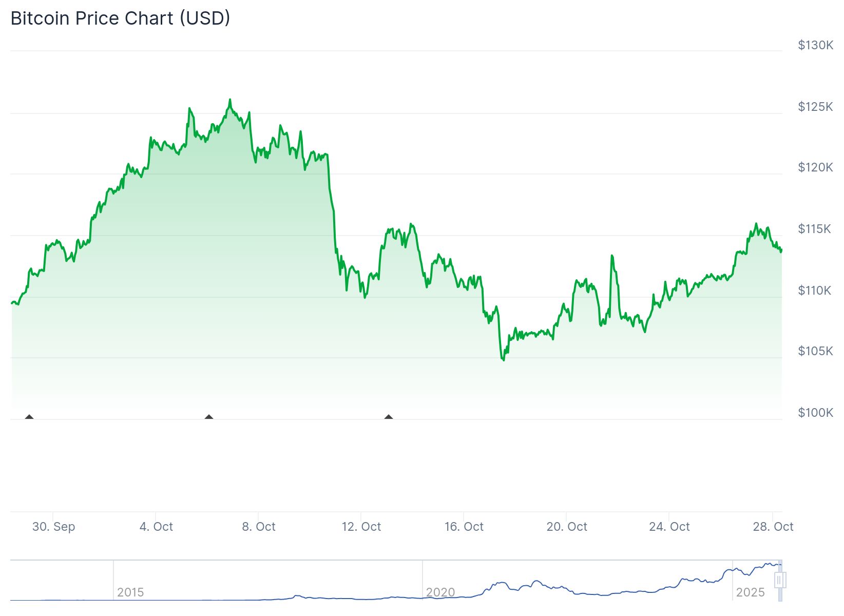The image size is (844, 616).
Task: Click the $130K price axis label
Action: [815, 45]
